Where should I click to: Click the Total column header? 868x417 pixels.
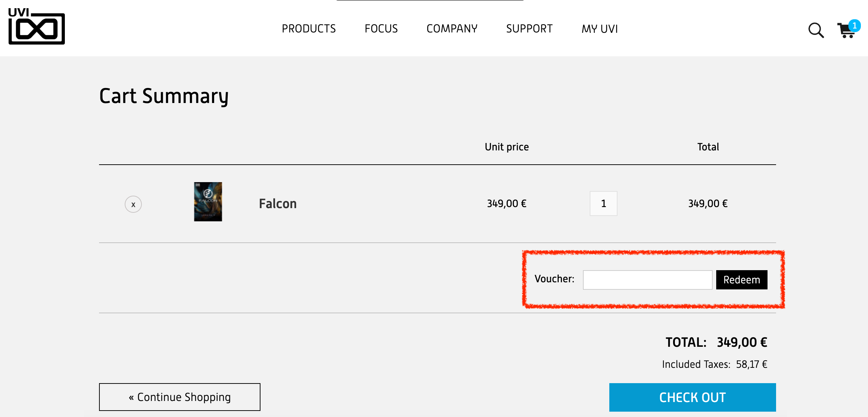click(708, 147)
